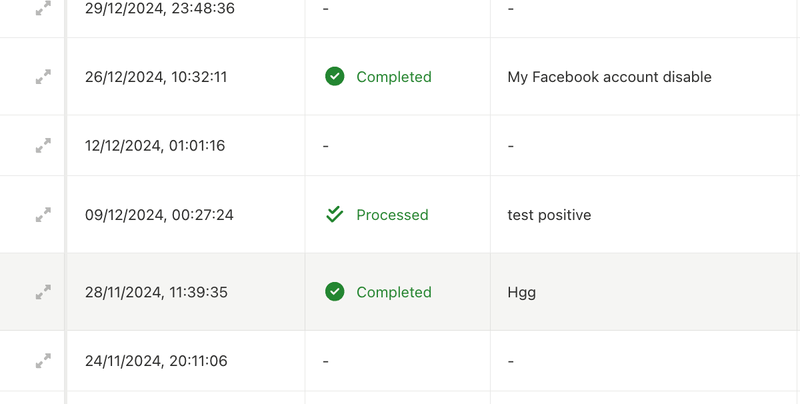Click green check icon beside 26/12/2024 Completed
800x404 pixels.
[334, 77]
